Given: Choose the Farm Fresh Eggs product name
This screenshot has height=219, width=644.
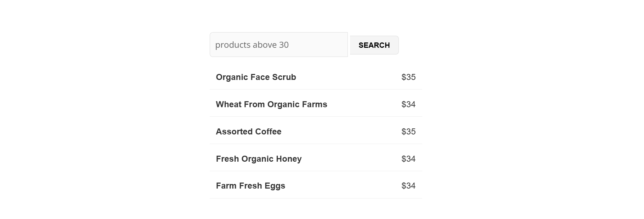Looking at the screenshot, I should 250,186.
